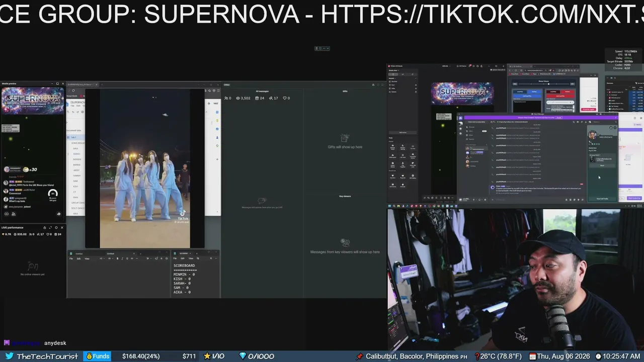Screen dimensions: 644x362
Task: Insert a link using Notepad's link icon
Action: (132, 258)
